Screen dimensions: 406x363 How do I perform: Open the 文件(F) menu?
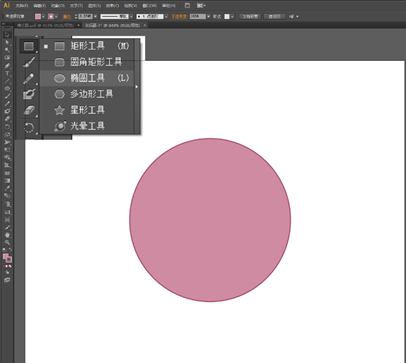click(22, 6)
